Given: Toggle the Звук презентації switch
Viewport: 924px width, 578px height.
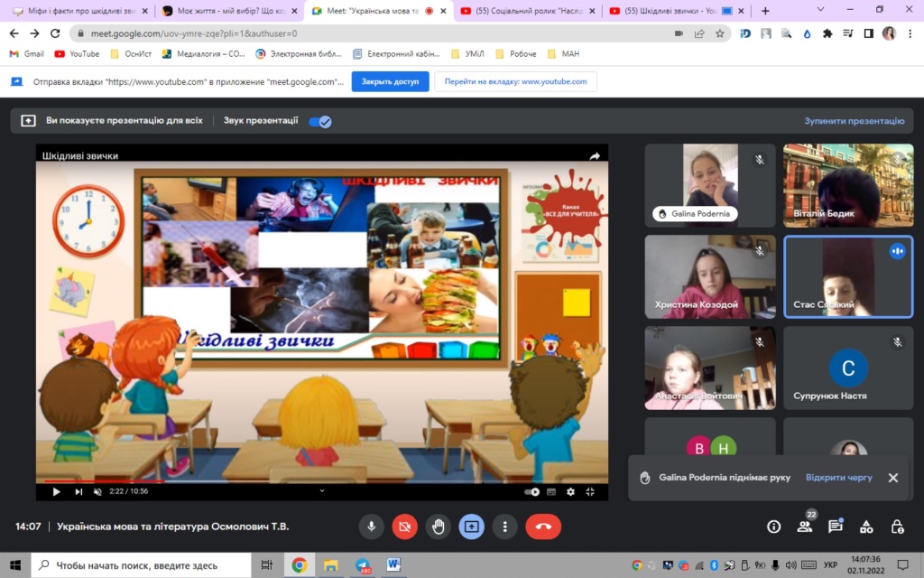Looking at the screenshot, I should tap(319, 121).
